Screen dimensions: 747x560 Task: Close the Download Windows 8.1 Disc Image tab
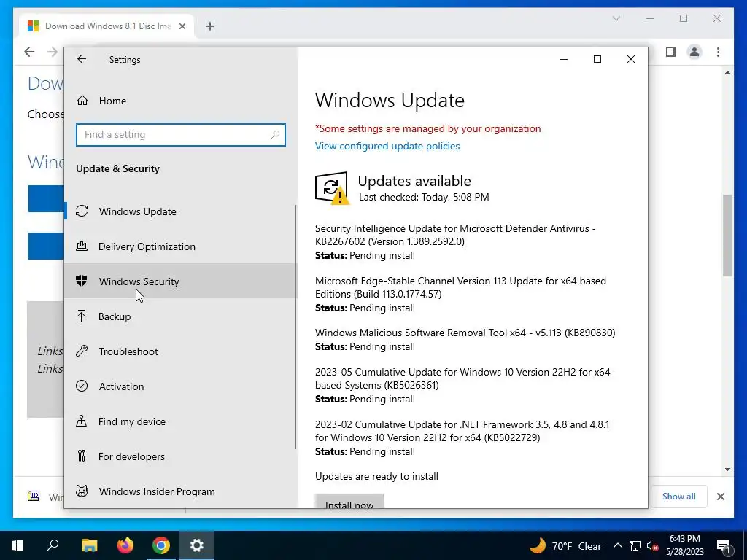(182, 26)
